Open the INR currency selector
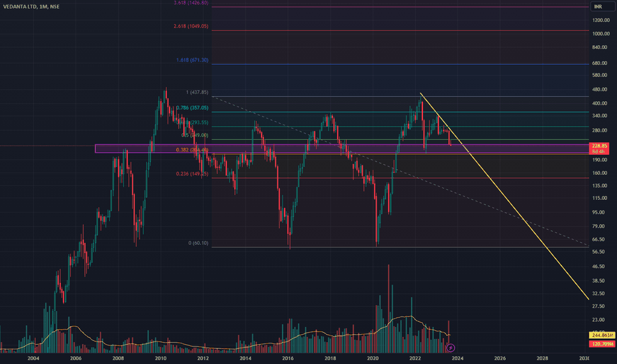The height and width of the screenshot is (364, 617). tap(601, 7)
